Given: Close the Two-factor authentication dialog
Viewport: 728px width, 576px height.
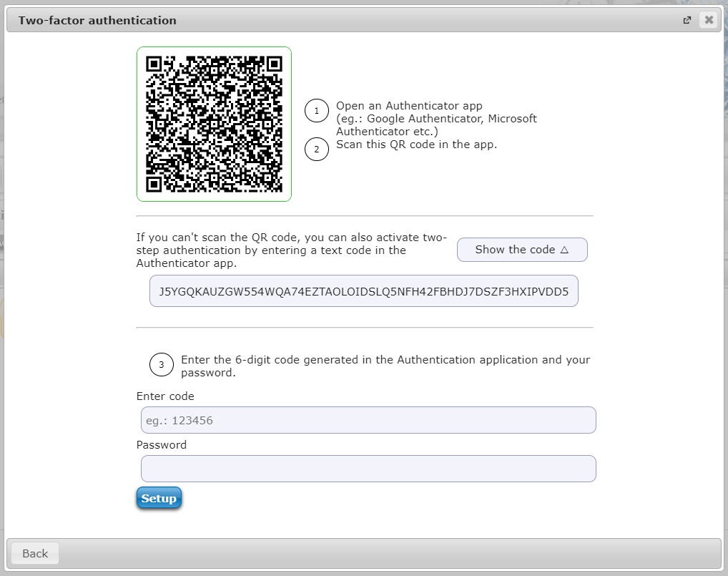Looking at the screenshot, I should (709, 20).
